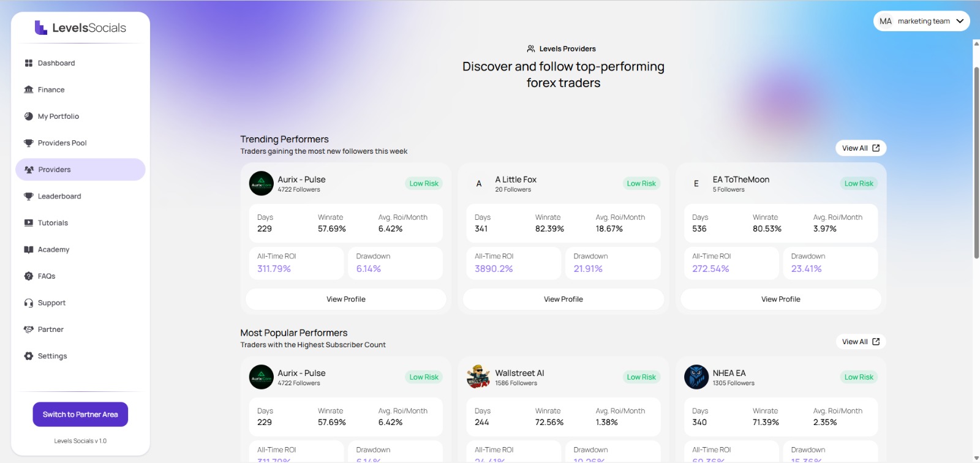This screenshot has height=463, width=980.
Task: Open the FAQs menu item
Action: (x=47, y=276)
